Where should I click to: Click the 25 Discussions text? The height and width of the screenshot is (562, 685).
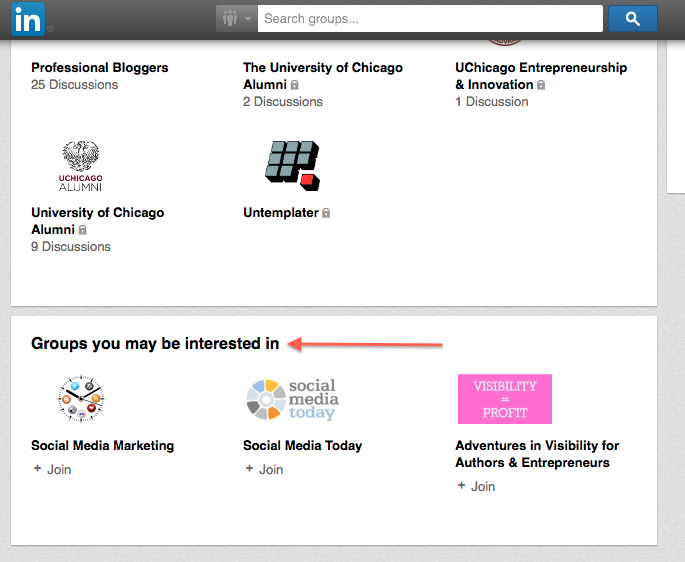75,84
